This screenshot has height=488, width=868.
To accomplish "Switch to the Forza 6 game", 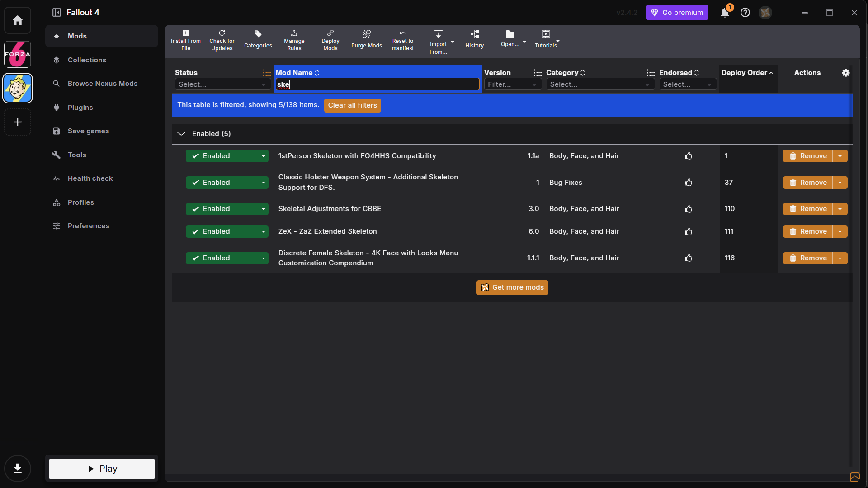I will (x=18, y=54).
